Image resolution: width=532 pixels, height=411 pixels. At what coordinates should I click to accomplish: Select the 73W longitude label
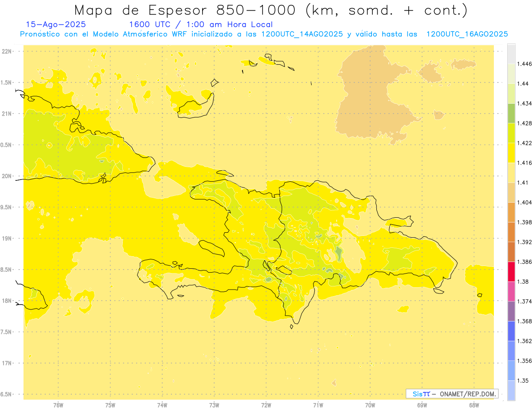point(214,405)
